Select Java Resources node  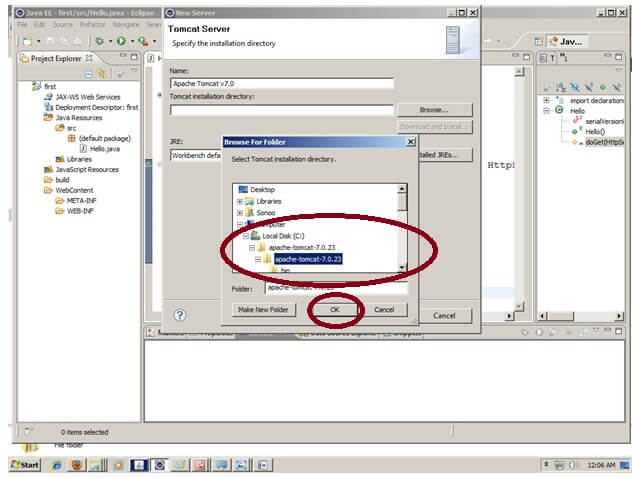coord(79,118)
